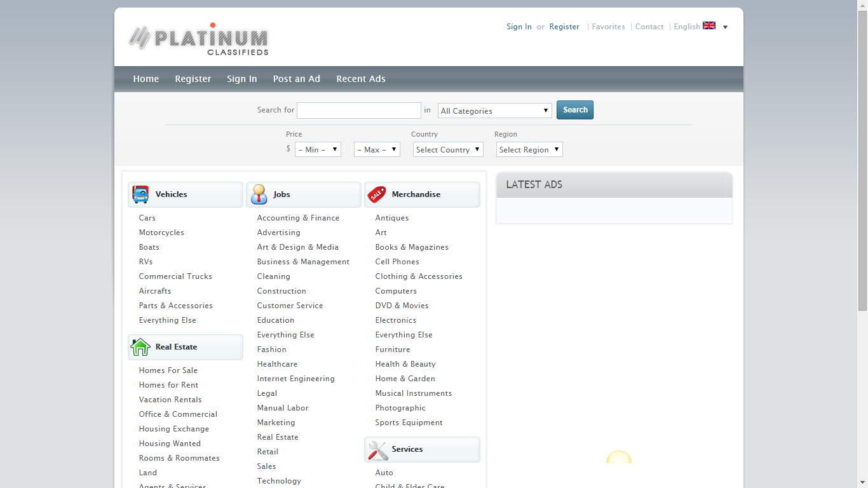The height and width of the screenshot is (488, 868).
Task: Open the Select Country dropdown
Action: coord(447,150)
